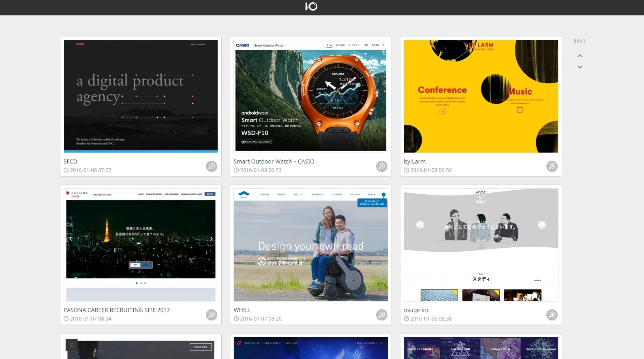
Task: Open the WHILL wheelchair thumbnail
Action: tap(311, 245)
